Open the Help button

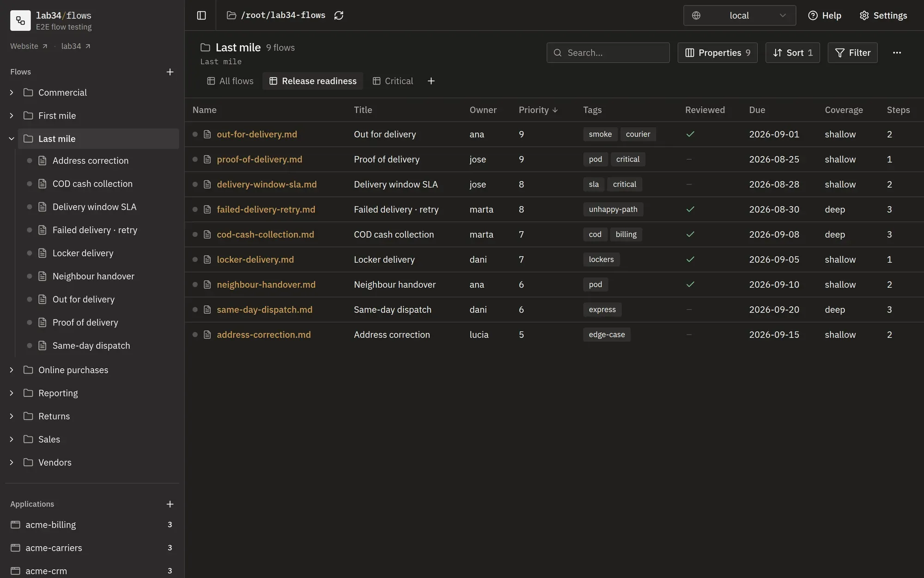pyautogui.click(x=825, y=15)
